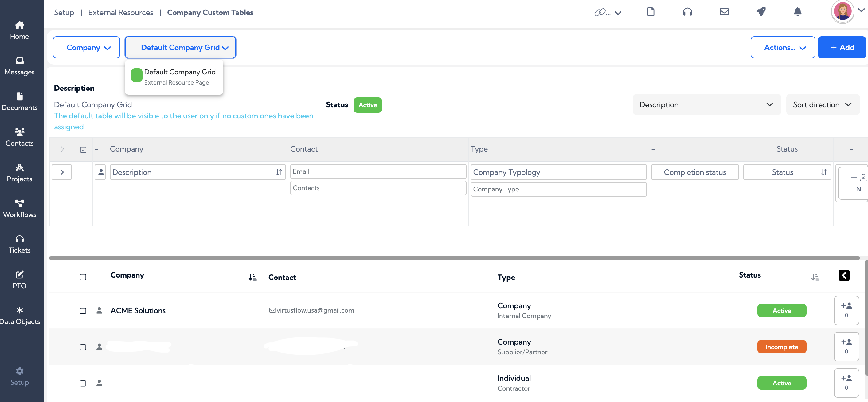Tick the ACME Solutions row checkbox

[x=83, y=311]
